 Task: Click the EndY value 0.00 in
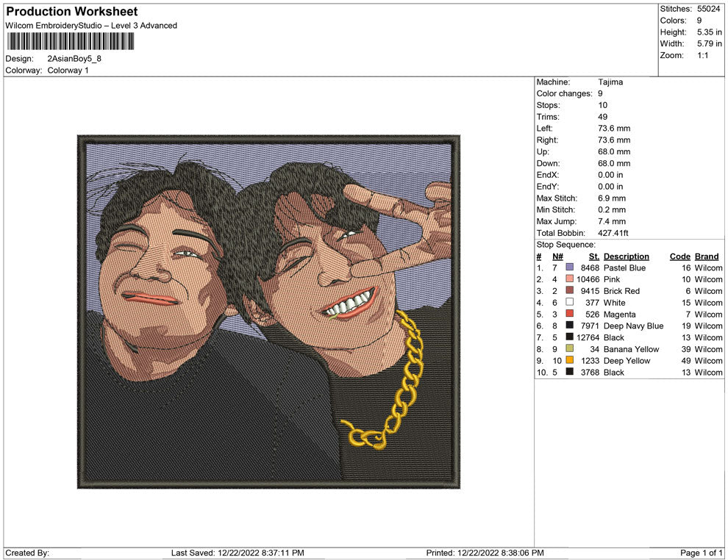(610, 187)
